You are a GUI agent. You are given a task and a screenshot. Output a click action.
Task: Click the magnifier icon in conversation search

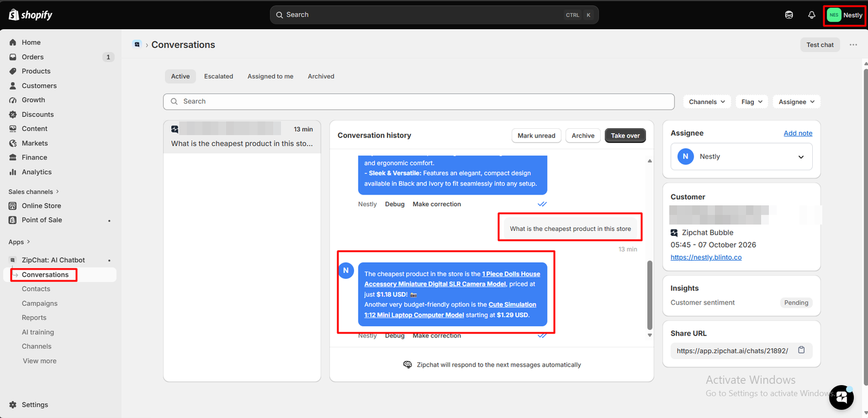click(173, 102)
